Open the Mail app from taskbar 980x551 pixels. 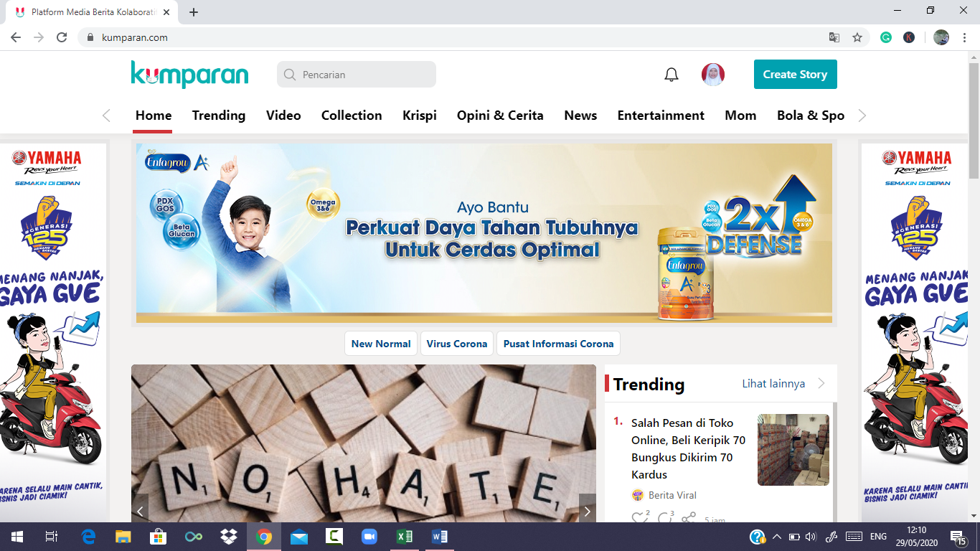click(x=299, y=537)
